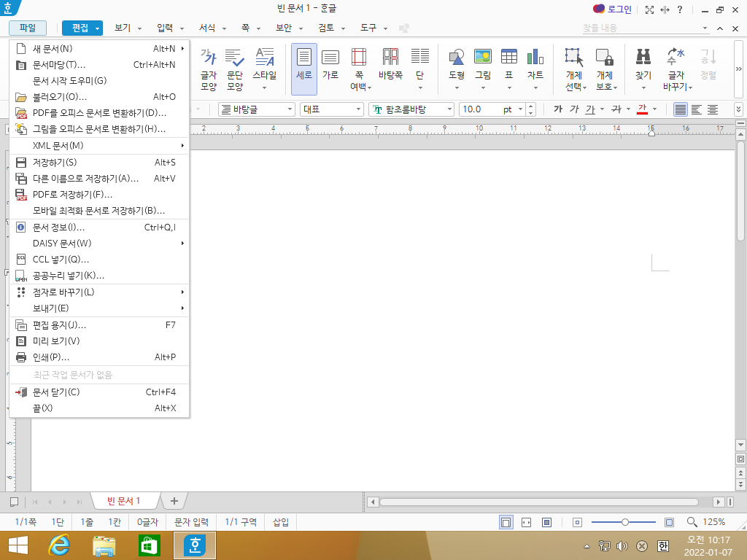Click the help question mark icon
Image resolution: width=747 pixels, height=560 pixels.
(680, 9)
